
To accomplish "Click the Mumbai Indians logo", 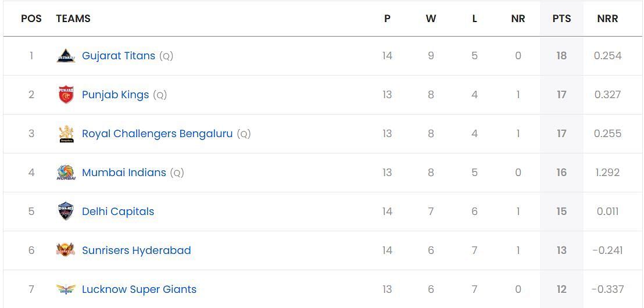I will coord(66,173).
